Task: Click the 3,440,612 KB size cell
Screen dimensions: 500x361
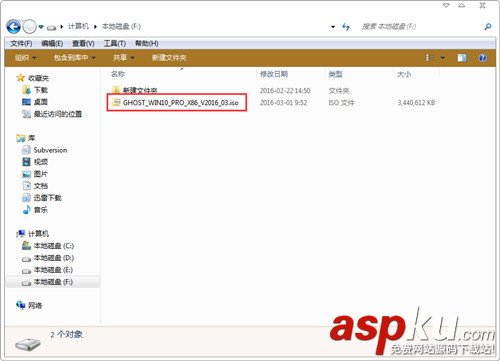Action: (x=416, y=103)
